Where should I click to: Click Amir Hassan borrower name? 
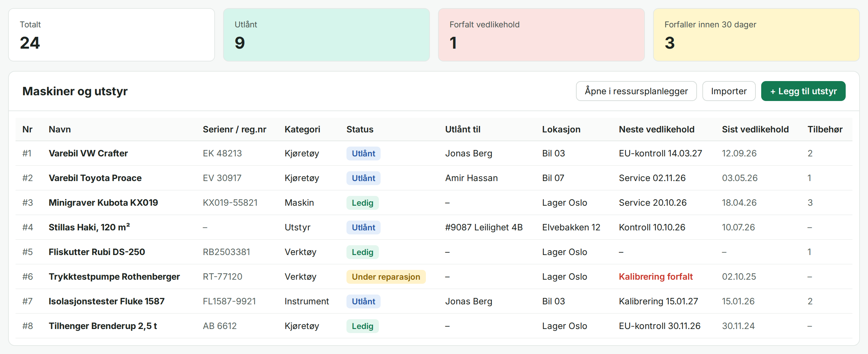(471, 178)
